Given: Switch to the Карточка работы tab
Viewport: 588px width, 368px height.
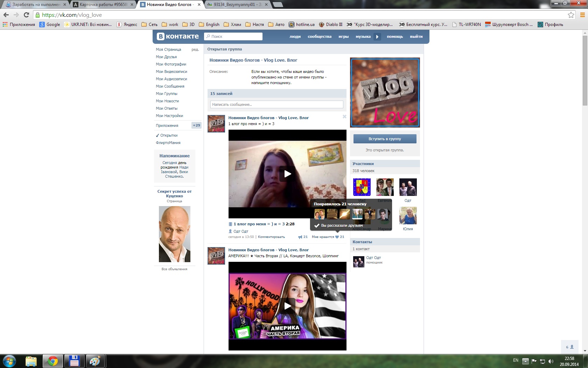Looking at the screenshot, I should [x=103, y=5].
